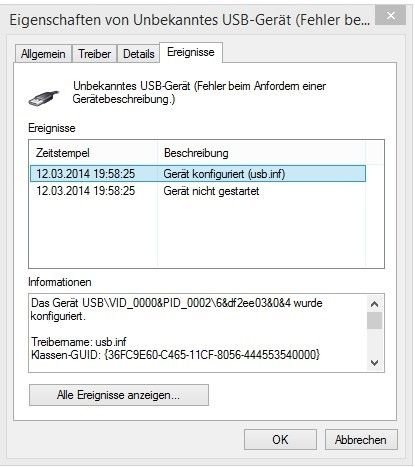Viewport: 415px width, 467px height.
Task: Click the device ID line in Informationen box
Action: pyautogui.click(x=177, y=303)
